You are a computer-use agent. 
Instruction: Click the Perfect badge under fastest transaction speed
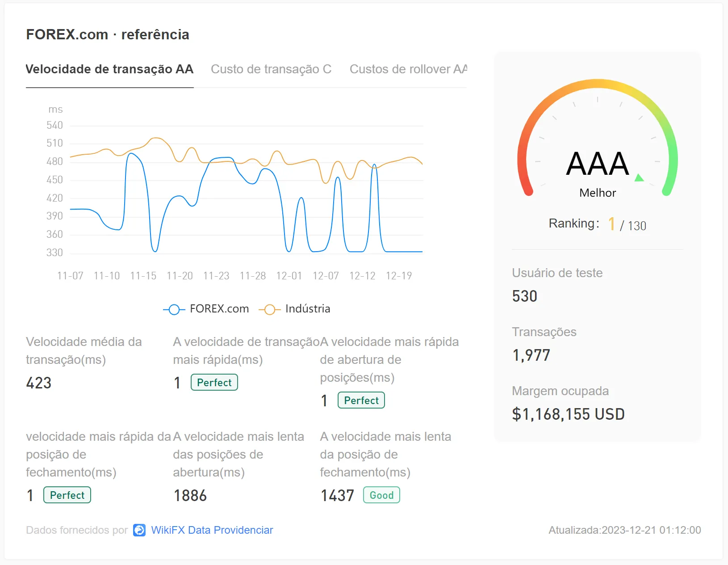click(214, 383)
